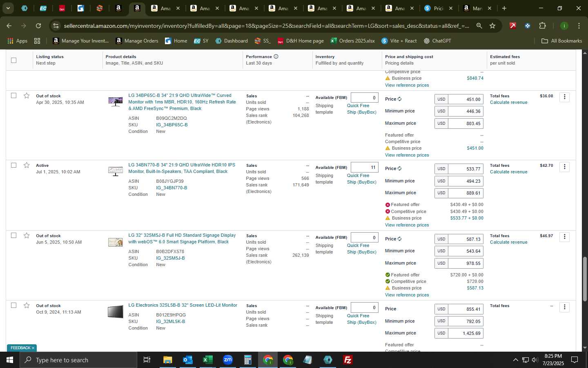Open Zoom from the taskbar
The image size is (588, 368).
pyautogui.click(x=227, y=360)
